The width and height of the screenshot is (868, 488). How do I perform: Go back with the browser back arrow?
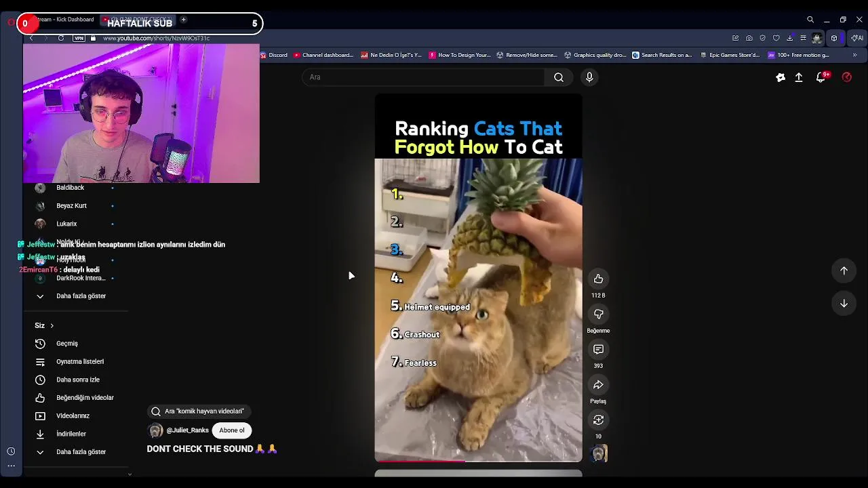tap(31, 38)
